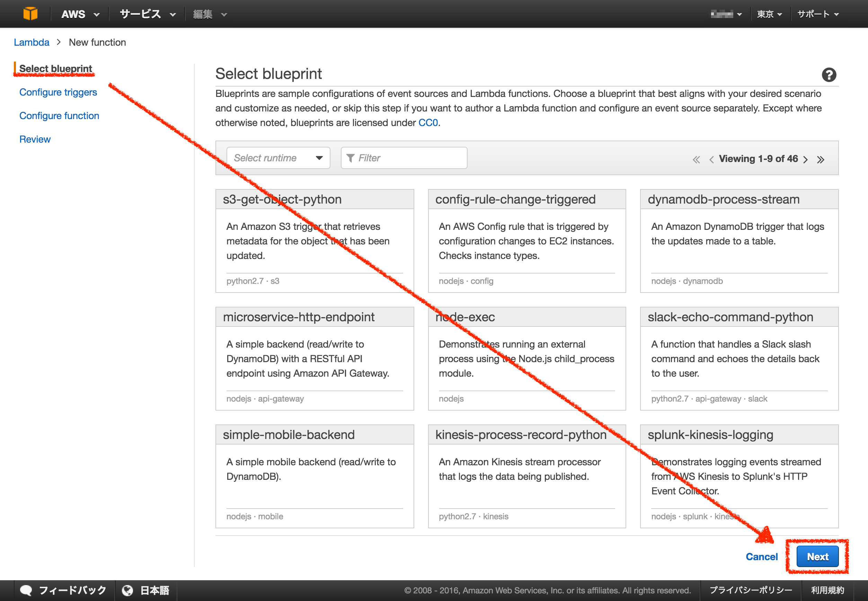The height and width of the screenshot is (601, 868).
Task: Click the globe icon next to 日本語
Action: 128,590
